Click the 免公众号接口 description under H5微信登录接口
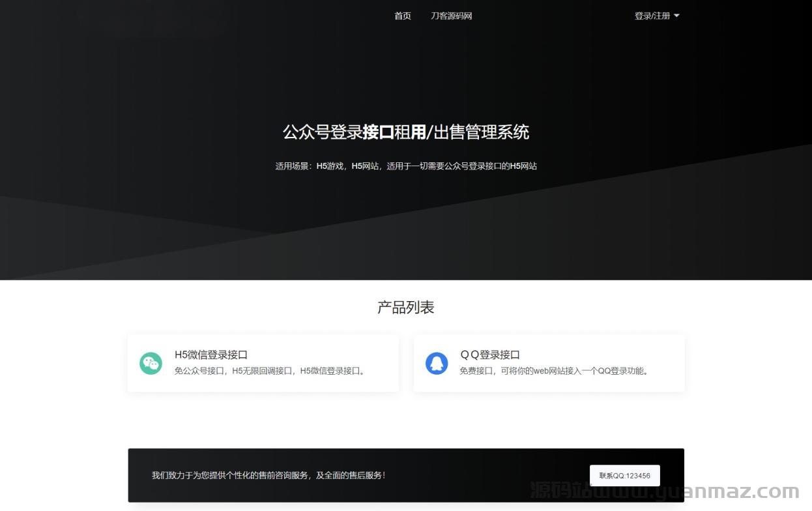 (x=270, y=371)
